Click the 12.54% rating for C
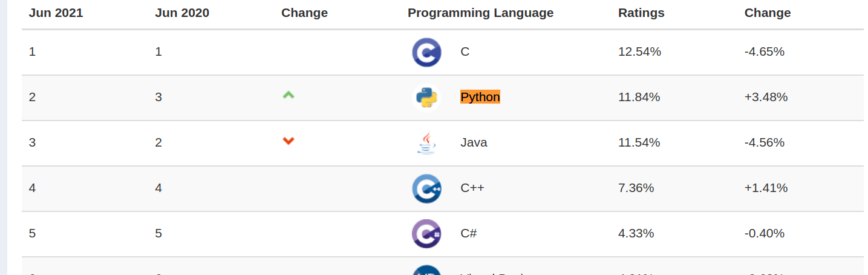Image resolution: width=868 pixels, height=275 pixels. click(x=639, y=51)
